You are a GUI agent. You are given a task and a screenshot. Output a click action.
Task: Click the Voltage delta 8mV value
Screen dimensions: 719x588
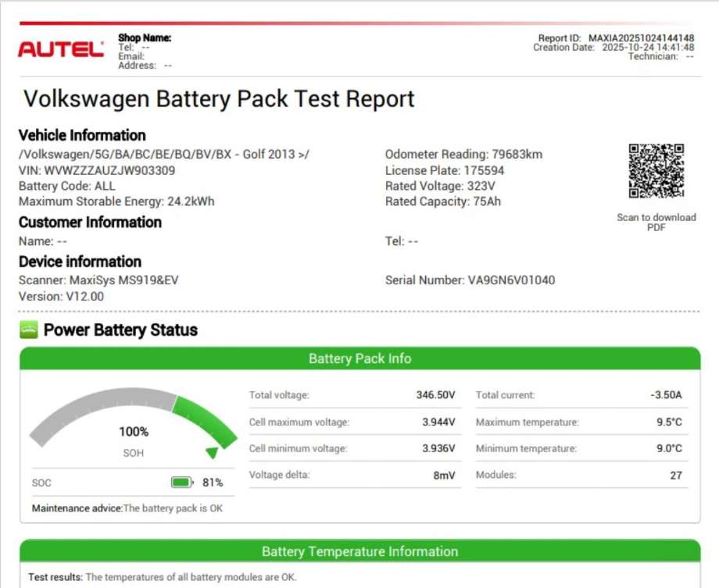tap(444, 476)
